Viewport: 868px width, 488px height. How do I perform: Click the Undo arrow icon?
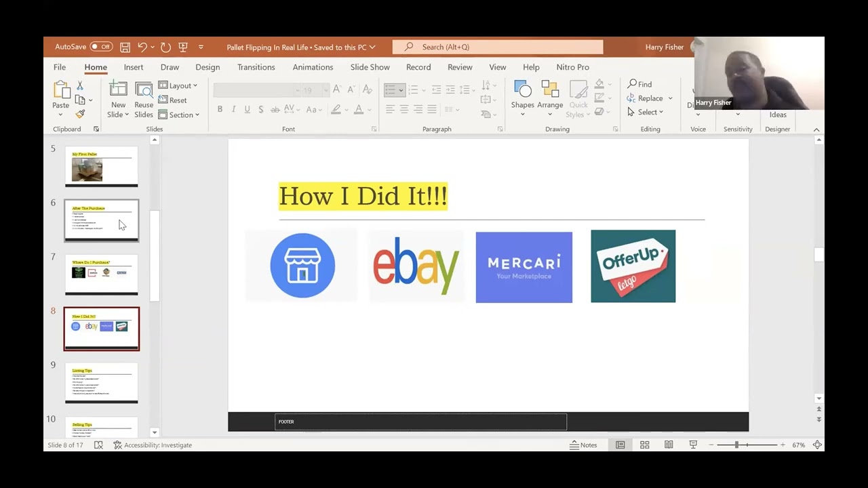(x=142, y=47)
